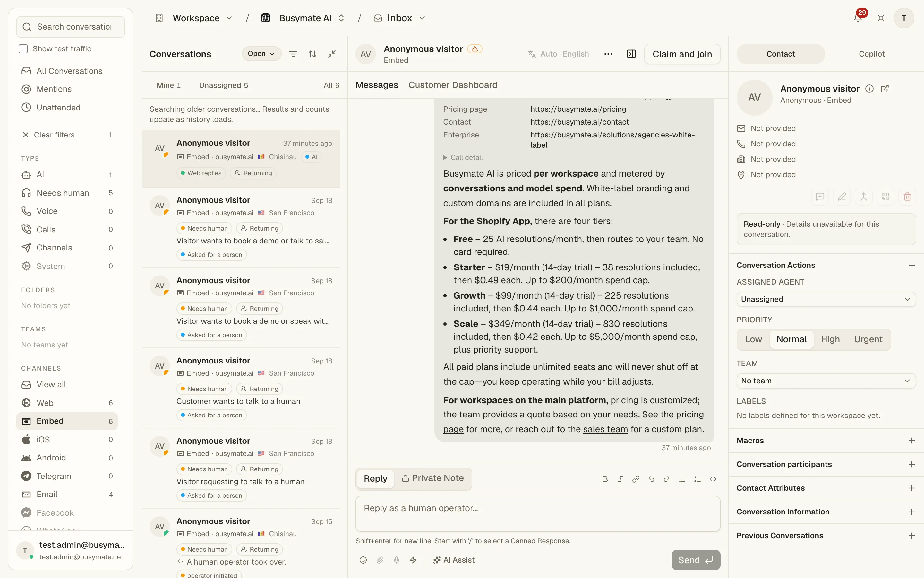
Task: Click the numbered list icon
Action: click(x=697, y=479)
